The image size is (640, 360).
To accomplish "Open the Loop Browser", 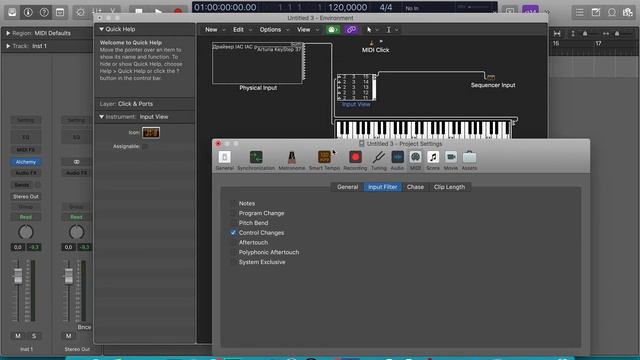I will [x=611, y=12].
